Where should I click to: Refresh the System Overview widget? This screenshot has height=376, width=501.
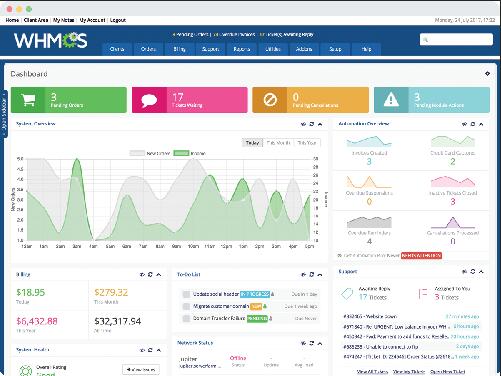pyautogui.click(x=312, y=124)
